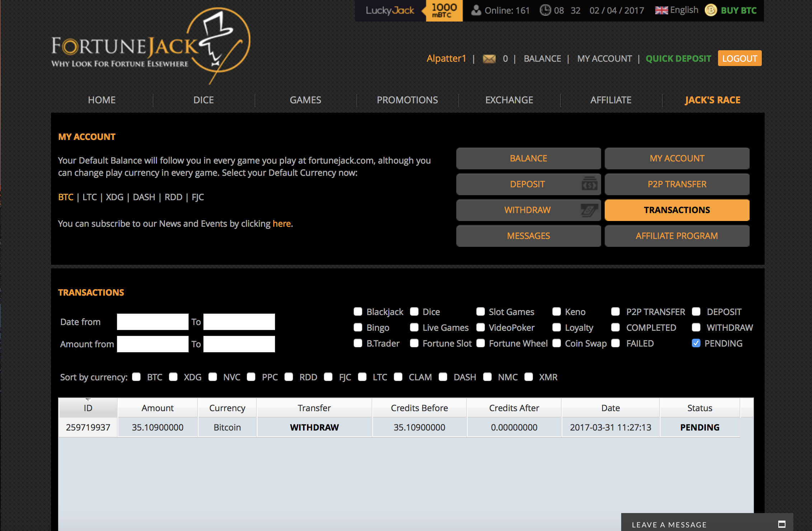Tick the Fortune Slot checkbox

pos(414,343)
